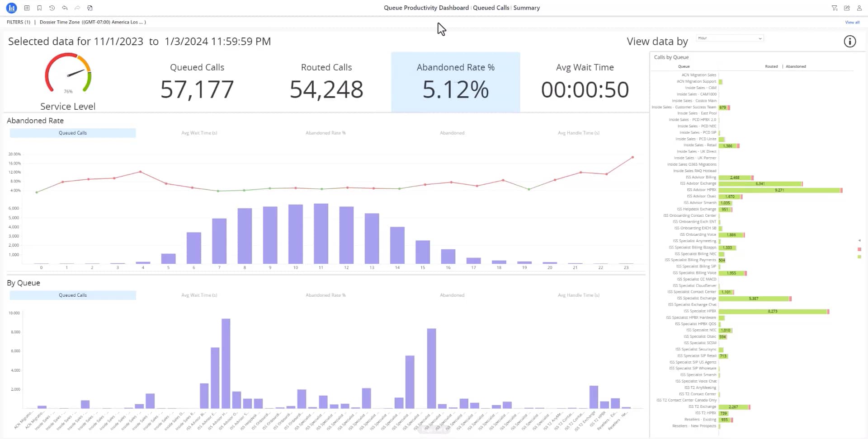The width and height of the screenshot is (868, 439).
Task: Click the red Abandoned color swatch in the legend
Action: pos(859,249)
